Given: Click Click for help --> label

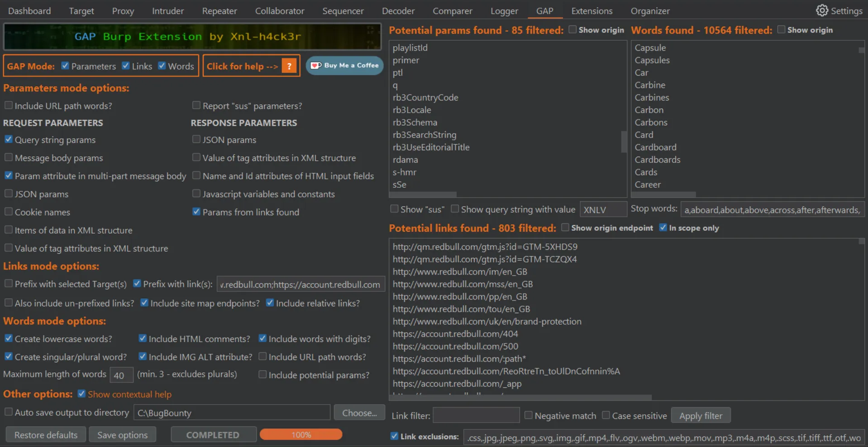Looking at the screenshot, I should coord(242,66).
